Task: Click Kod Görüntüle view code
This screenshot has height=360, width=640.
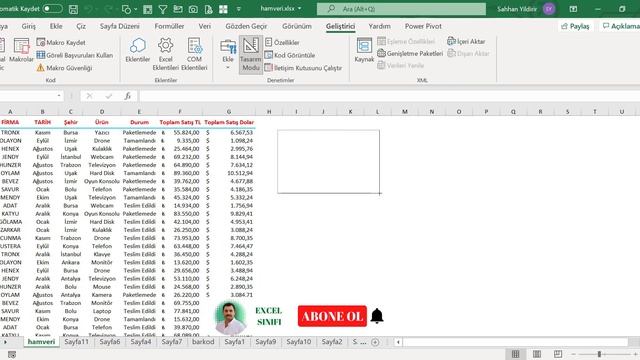Action: point(290,55)
